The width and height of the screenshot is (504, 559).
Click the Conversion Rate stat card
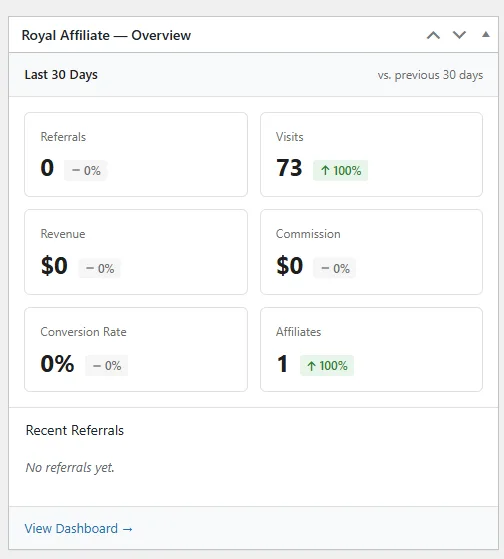point(136,349)
